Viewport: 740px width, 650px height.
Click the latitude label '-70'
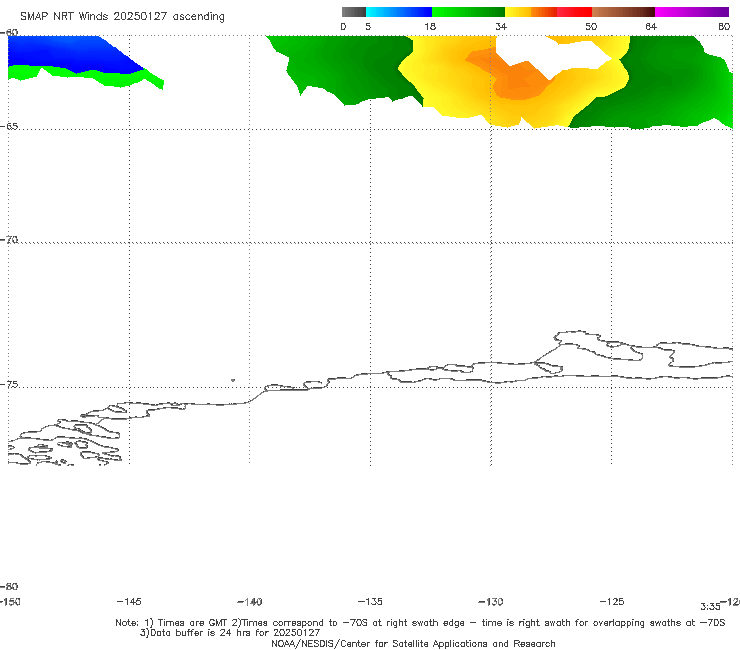(x=9, y=240)
